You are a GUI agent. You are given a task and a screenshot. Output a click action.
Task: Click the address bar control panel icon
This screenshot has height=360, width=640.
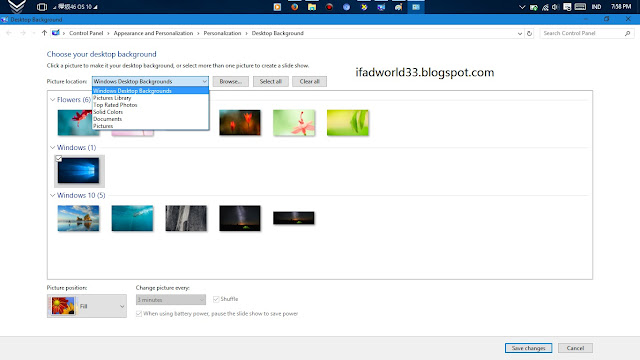click(x=56, y=33)
